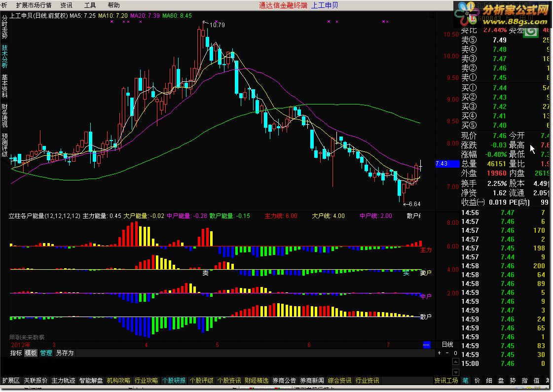Open the 行业资讯 tab
This screenshot has height=392, width=553.
tap(367, 380)
